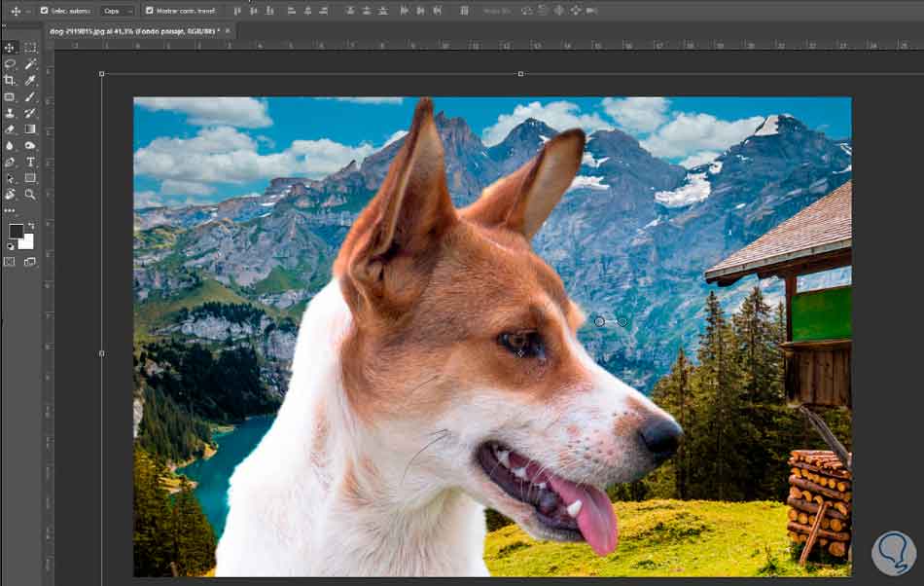Open the Capa auto-select dropdown

[117, 11]
